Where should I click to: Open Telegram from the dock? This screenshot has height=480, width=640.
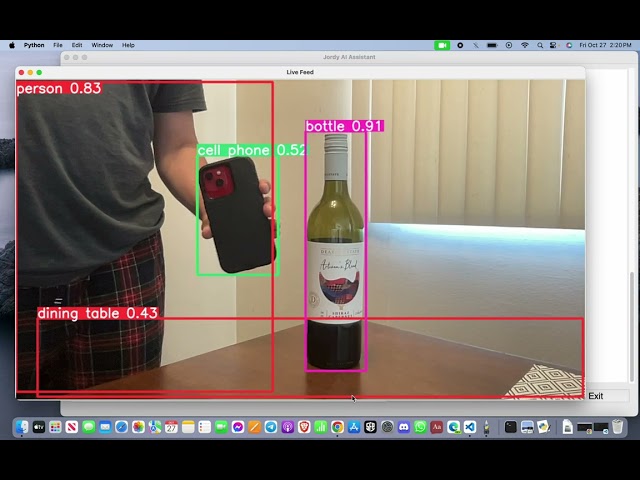pyautogui.click(x=271, y=427)
